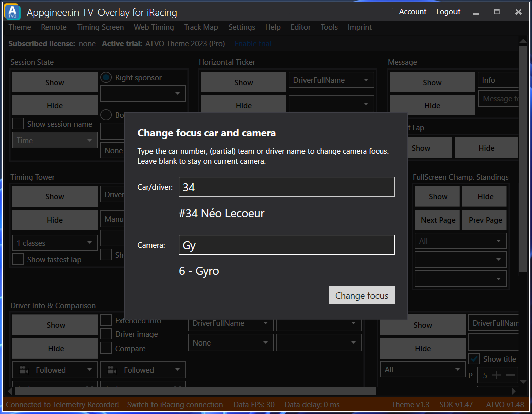Click Show in the Message section
The width and height of the screenshot is (532, 414).
point(432,82)
